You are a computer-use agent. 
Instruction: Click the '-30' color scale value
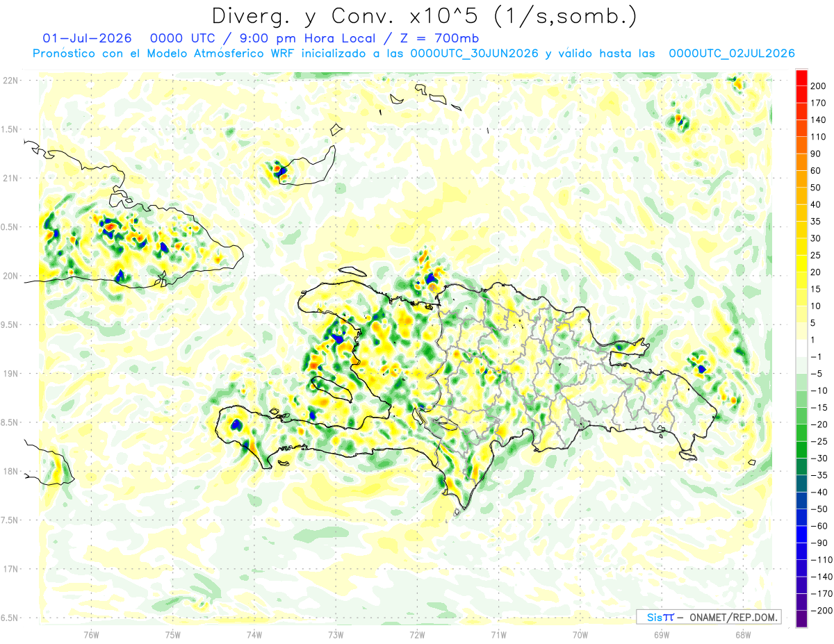click(x=820, y=458)
